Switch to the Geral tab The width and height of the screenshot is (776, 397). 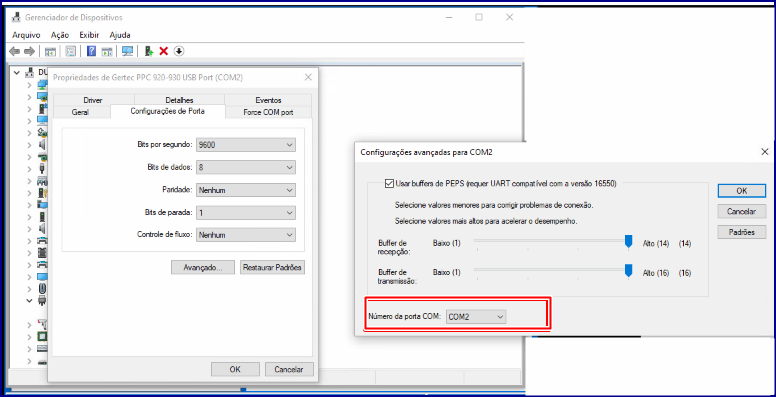click(x=80, y=112)
